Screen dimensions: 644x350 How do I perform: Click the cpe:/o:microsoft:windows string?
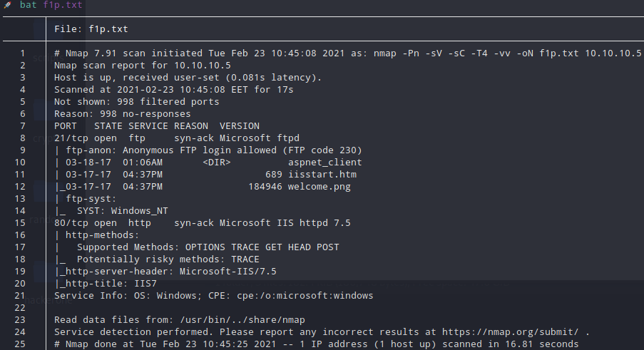point(305,295)
